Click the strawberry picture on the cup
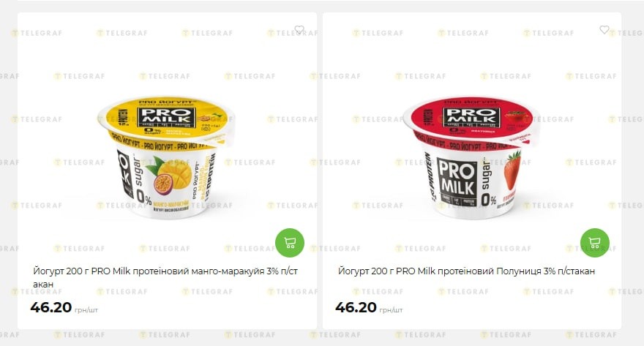The height and width of the screenshot is (346, 644). (512, 170)
